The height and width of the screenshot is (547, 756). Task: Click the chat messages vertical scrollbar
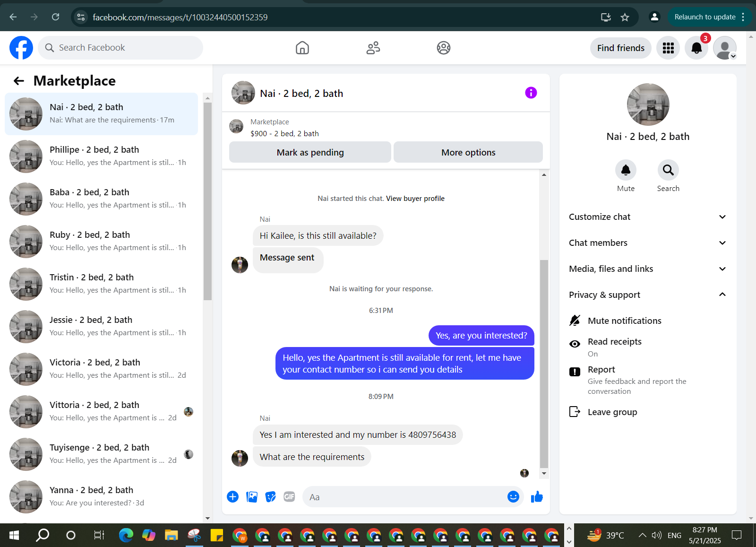(544, 364)
